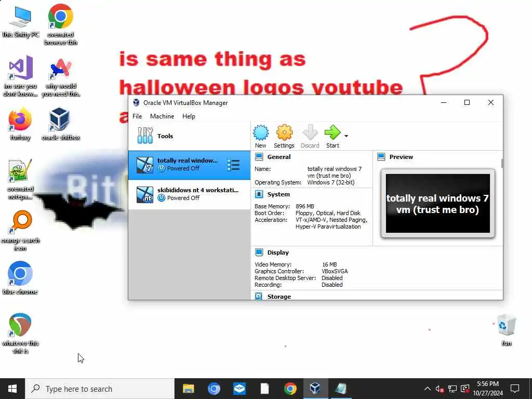Select the Tools entry in VirtualBox sidebar
The height and width of the screenshot is (399, 532).
(x=189, y=136)
